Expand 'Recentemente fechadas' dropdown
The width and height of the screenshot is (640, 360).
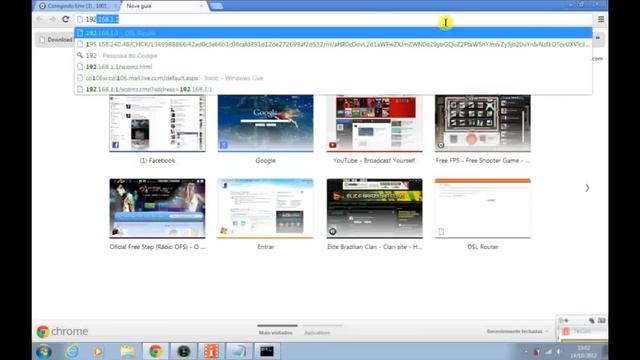pyautogui.click(x=517, y=331)
